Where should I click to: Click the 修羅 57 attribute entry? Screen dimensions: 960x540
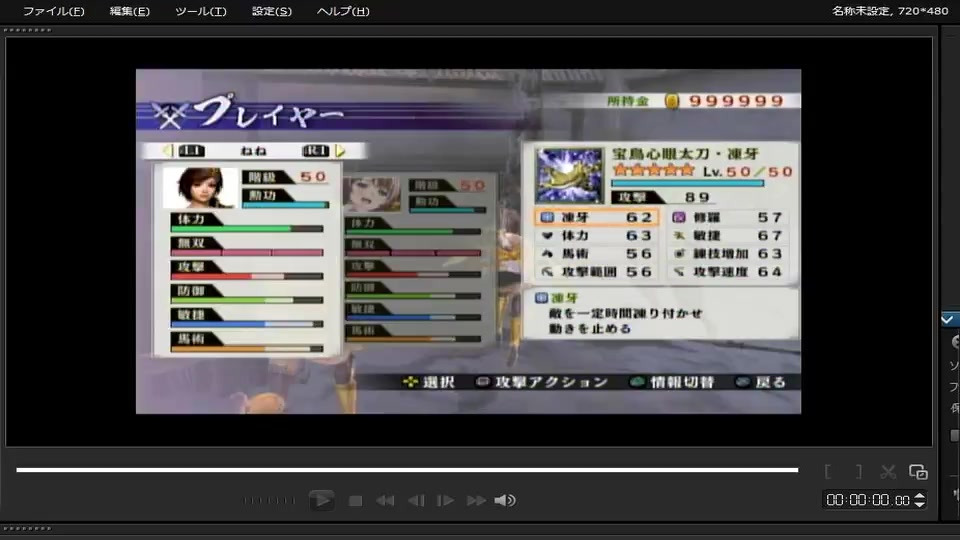click(727, 217)
